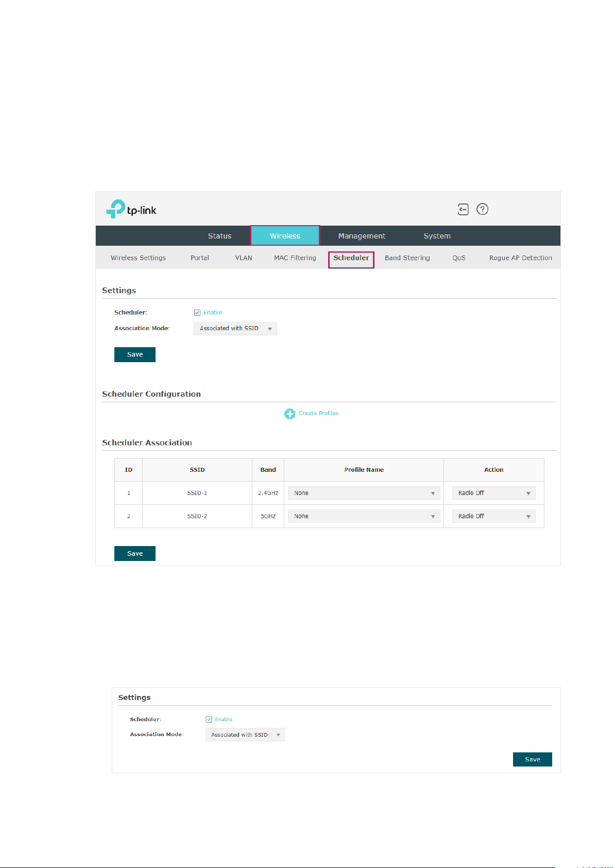The height and width of the screenshot is (868, 614).
Task: Click Save below Scheduler Association table
Action: 135,553
